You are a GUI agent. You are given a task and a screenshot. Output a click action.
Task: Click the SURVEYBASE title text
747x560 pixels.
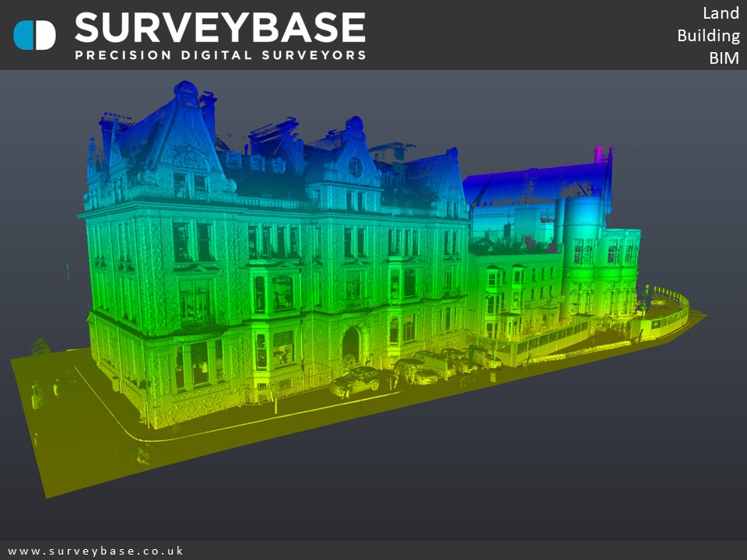[220, 28]
